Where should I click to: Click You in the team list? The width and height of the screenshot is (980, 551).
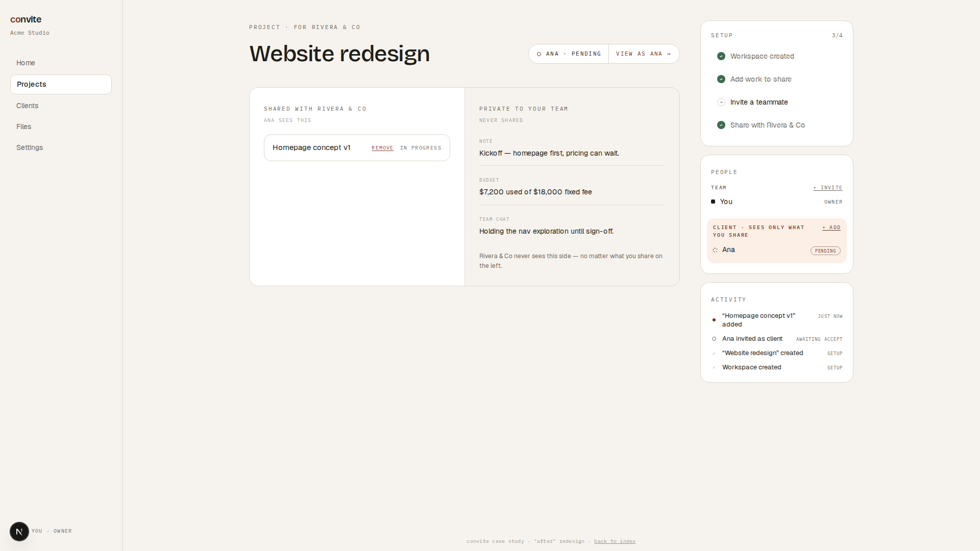[726, 202]
